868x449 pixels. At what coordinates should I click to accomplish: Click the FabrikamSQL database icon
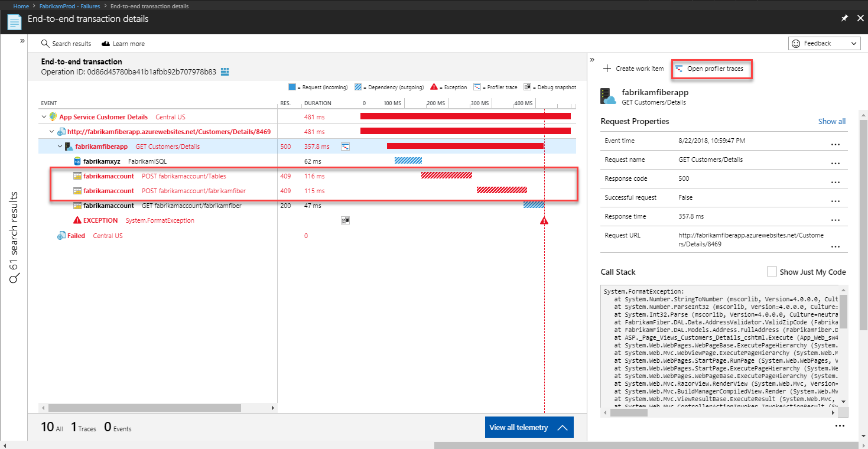click(x=77, y=160)
